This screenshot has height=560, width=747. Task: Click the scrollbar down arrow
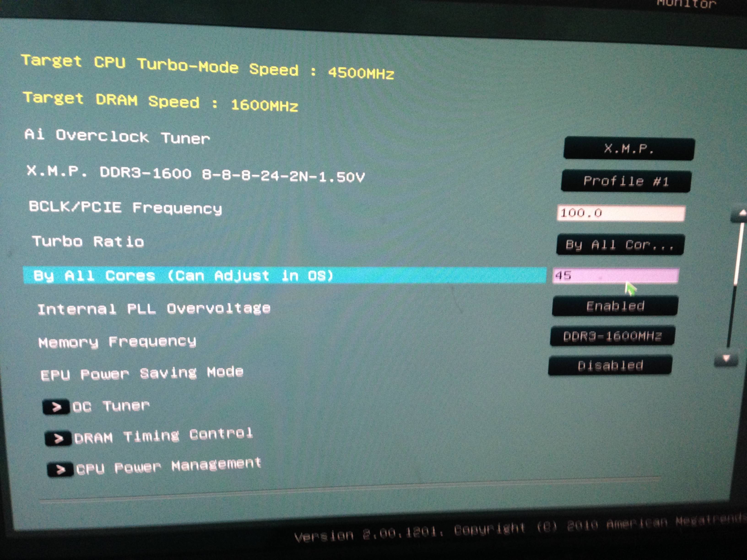click(x=726, y=359)
